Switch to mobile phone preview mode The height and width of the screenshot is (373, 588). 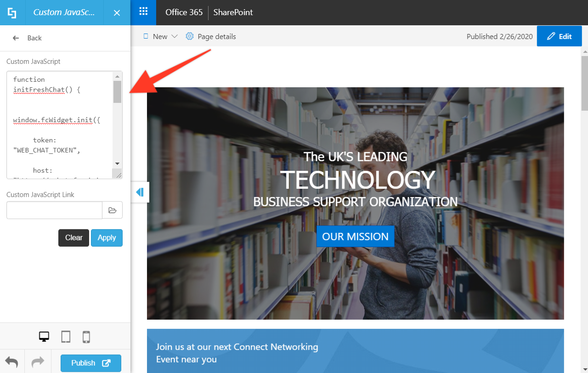pos(86,337)
